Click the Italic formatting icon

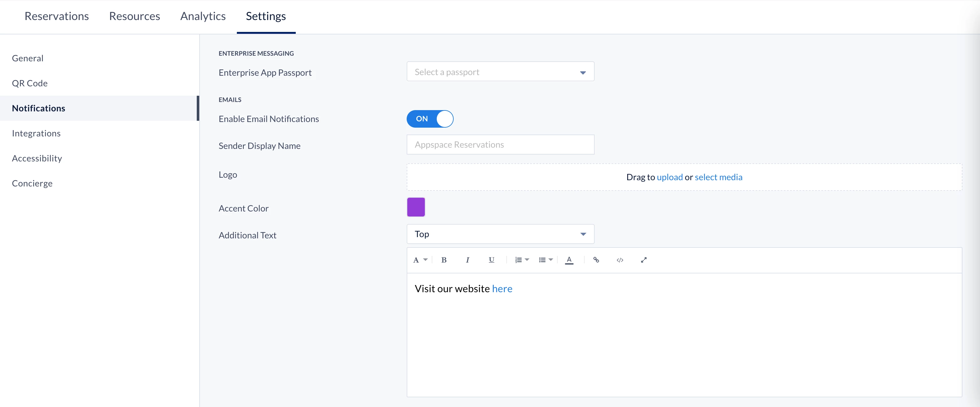click(x=467, y=260)
